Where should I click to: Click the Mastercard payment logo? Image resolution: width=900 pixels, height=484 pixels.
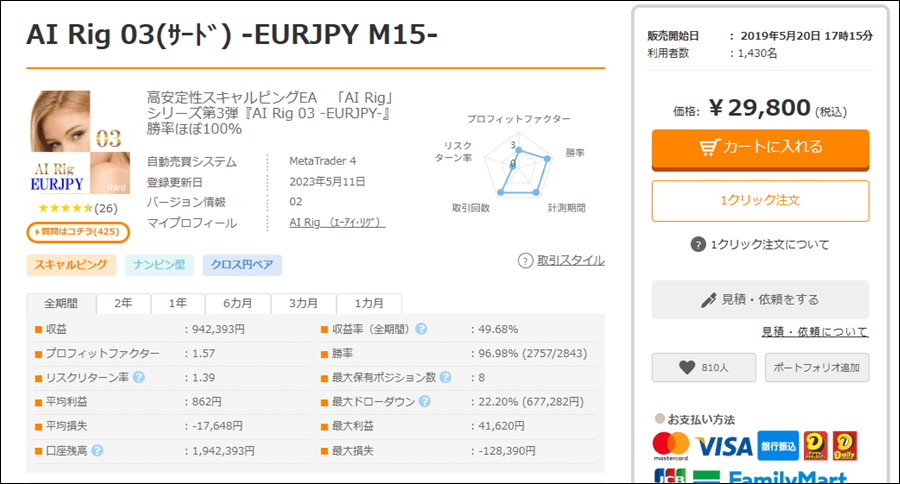[671, 446]
